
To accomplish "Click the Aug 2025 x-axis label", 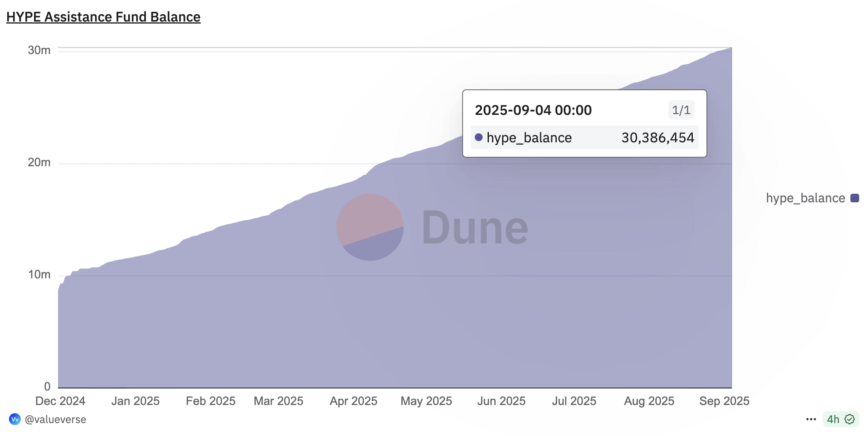I will click(x=649, y=401).
